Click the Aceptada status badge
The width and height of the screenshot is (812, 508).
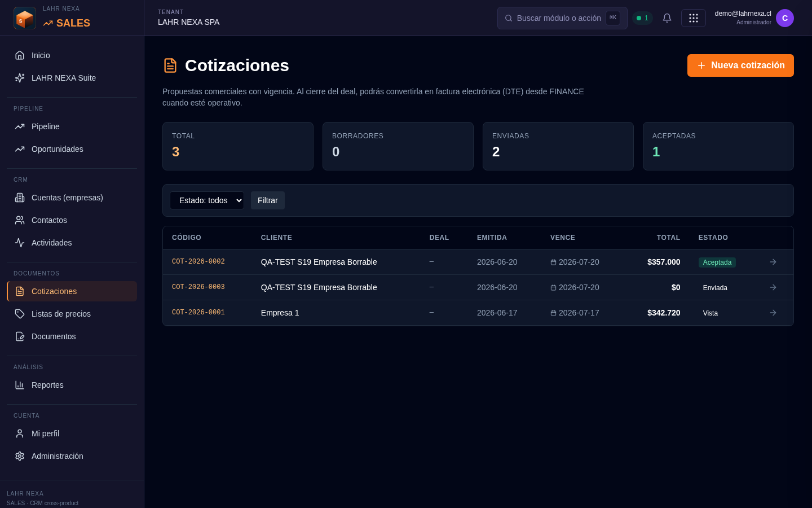717,262
